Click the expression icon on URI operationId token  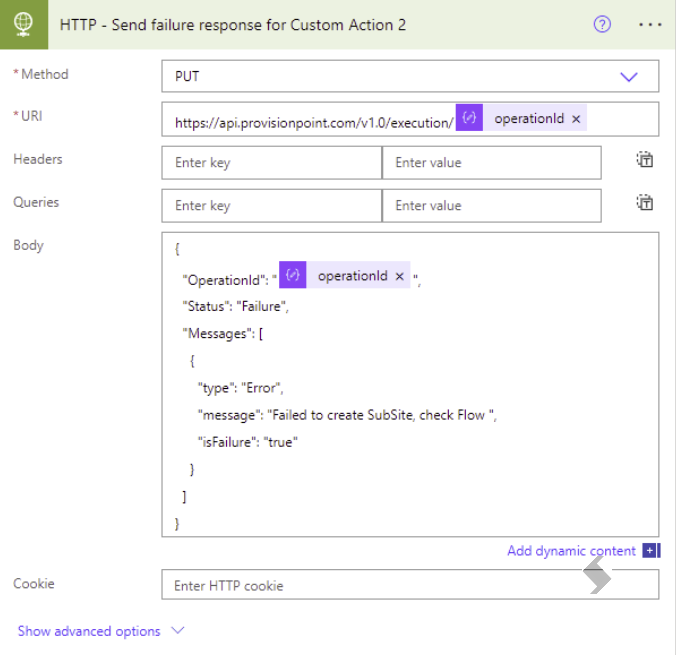point(469,117)
